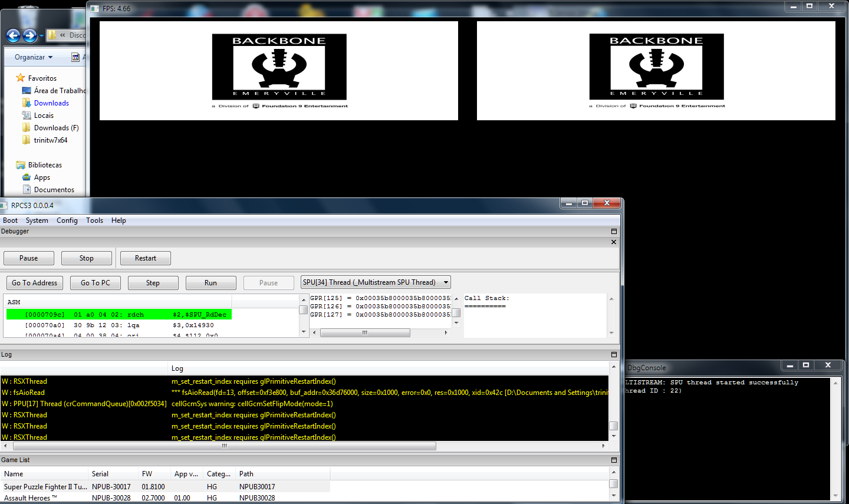Sort the Game List by the Serial column
This screenshot has height=504, width=849.
(x=100, y=474)
